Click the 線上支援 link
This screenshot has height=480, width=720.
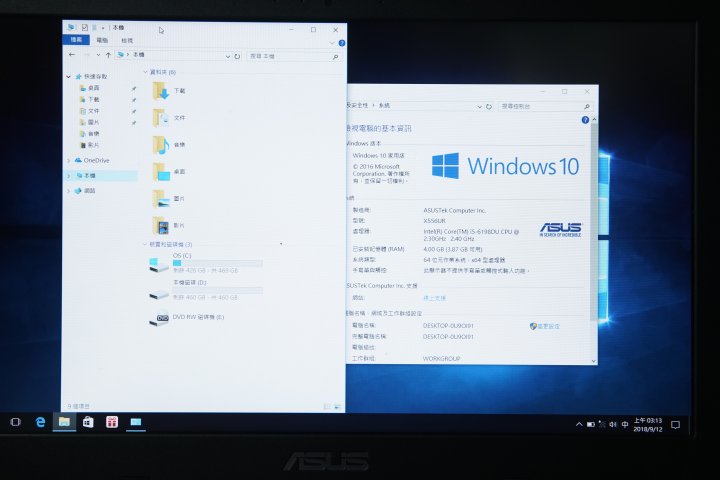(x=434, y=298)
